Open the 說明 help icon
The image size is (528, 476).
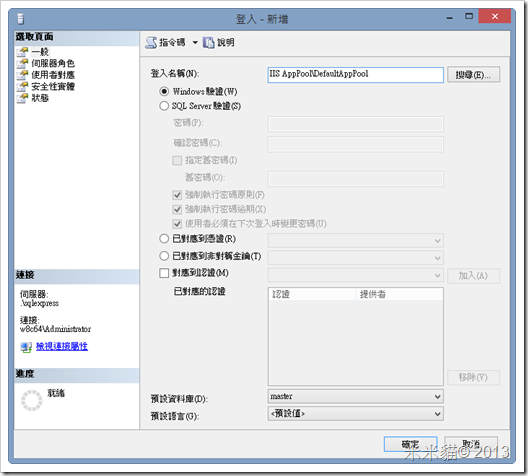point(208,43)
